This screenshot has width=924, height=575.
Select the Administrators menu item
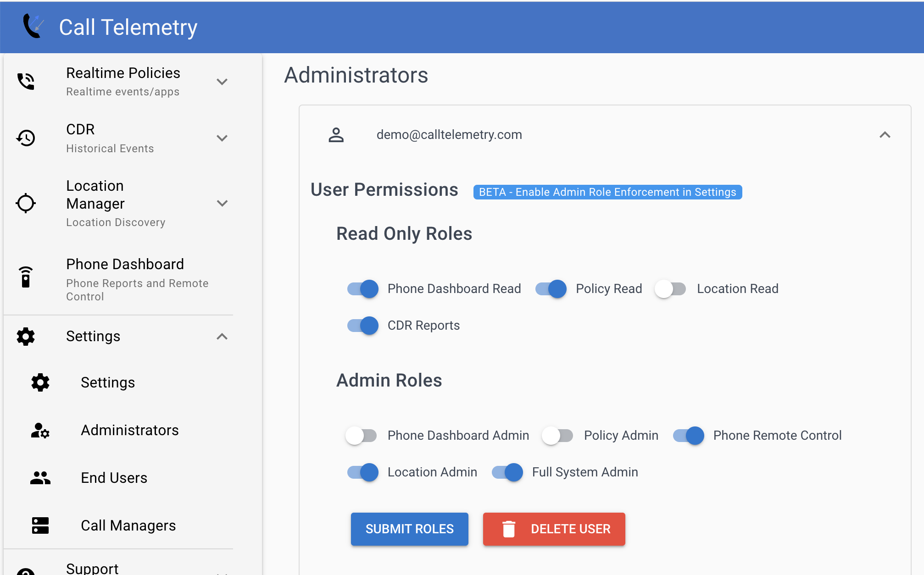pos(130,430)
